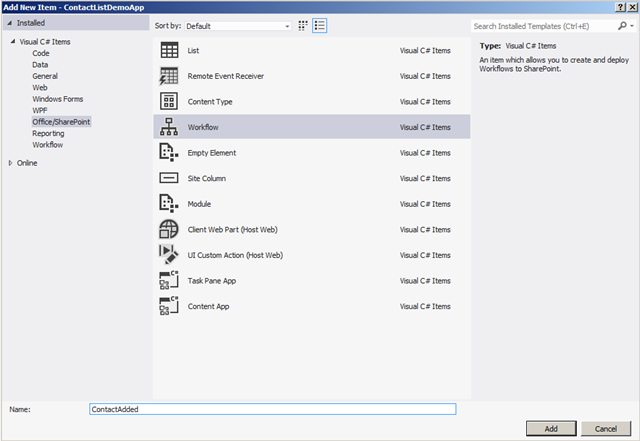Open the Sort by Default dropdown
Screen dimensions: 640x441
[x=238, y=26]
